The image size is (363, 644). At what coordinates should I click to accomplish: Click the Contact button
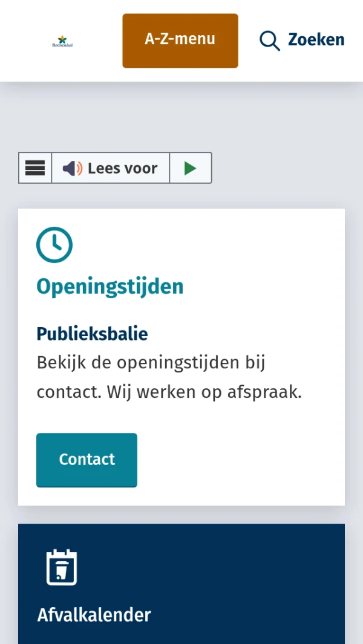click(87, 460)
